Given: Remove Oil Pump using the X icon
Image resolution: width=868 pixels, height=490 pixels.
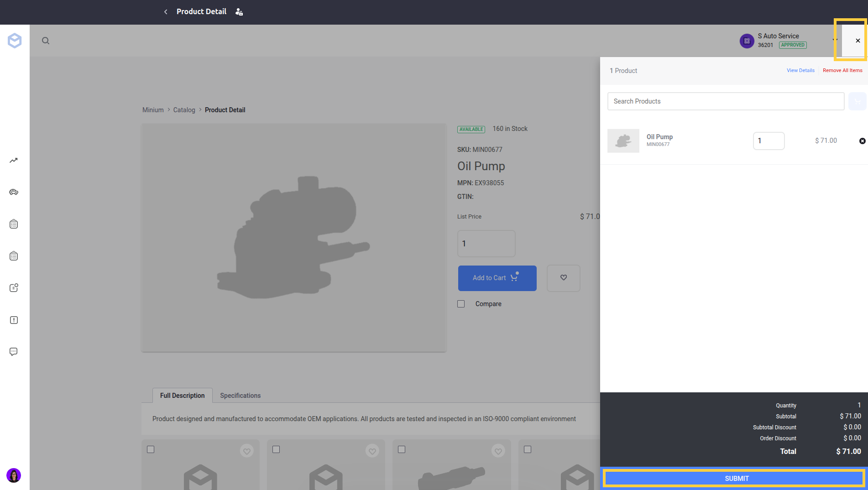Looking at the screenshot, I should pos(862,141).
